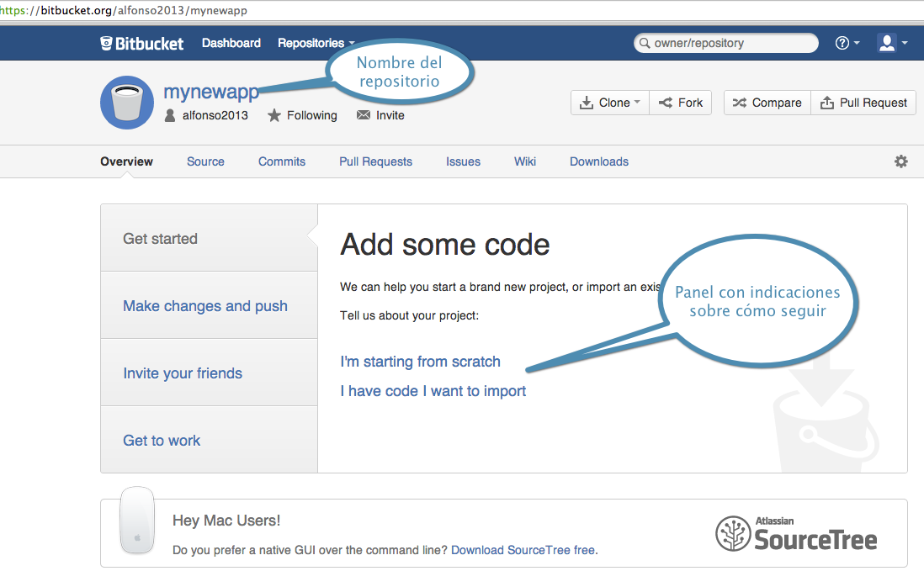Open repository settings gear icon
This screenshot has width=924, height=571.
pyautogui.click(x=900, y=161)
